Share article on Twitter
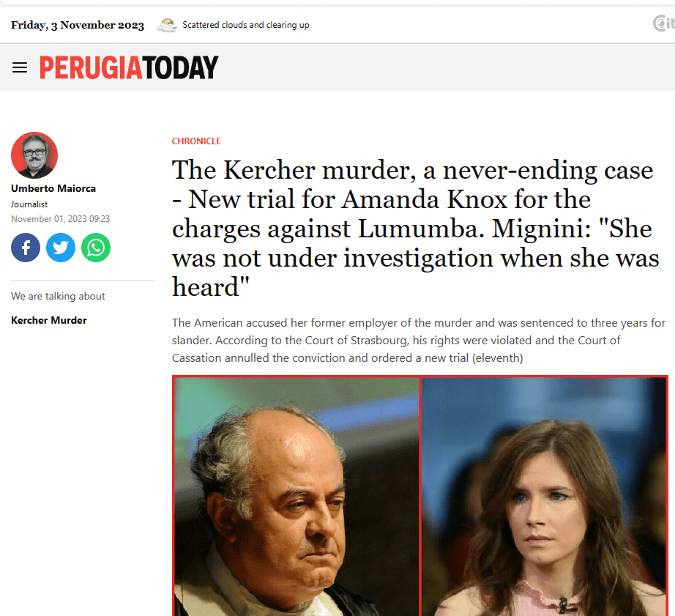Image resolution: width=675 pixels, height=616 pixels. click(61, 248)
